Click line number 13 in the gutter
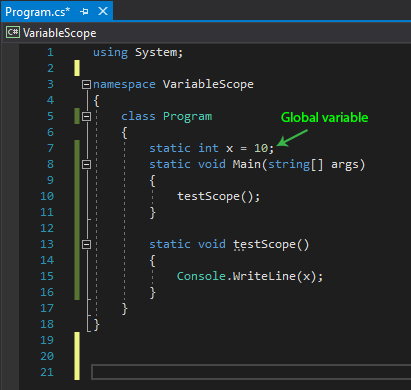 click(x=47, y=244)
